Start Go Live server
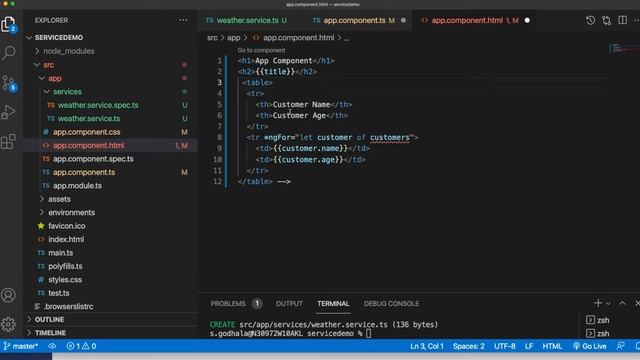Viewport: 640px width, 360px height. (x=590, y=346)
